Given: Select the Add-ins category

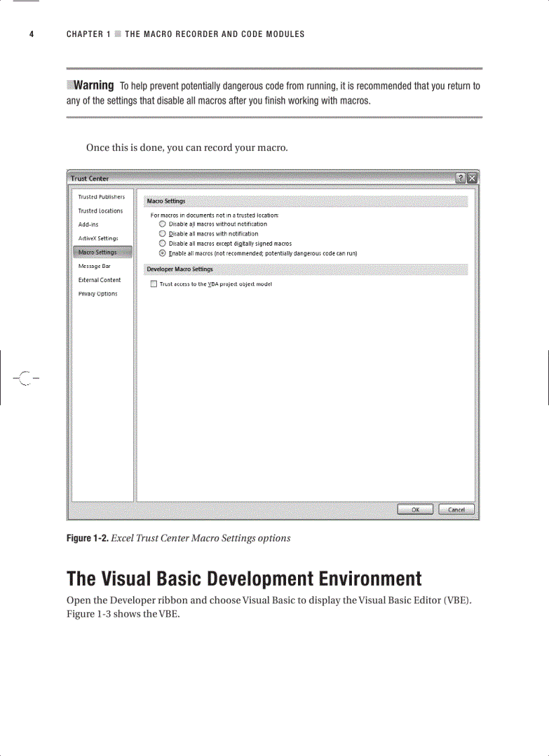Looking at the screenshot, I should pos(87,224).
